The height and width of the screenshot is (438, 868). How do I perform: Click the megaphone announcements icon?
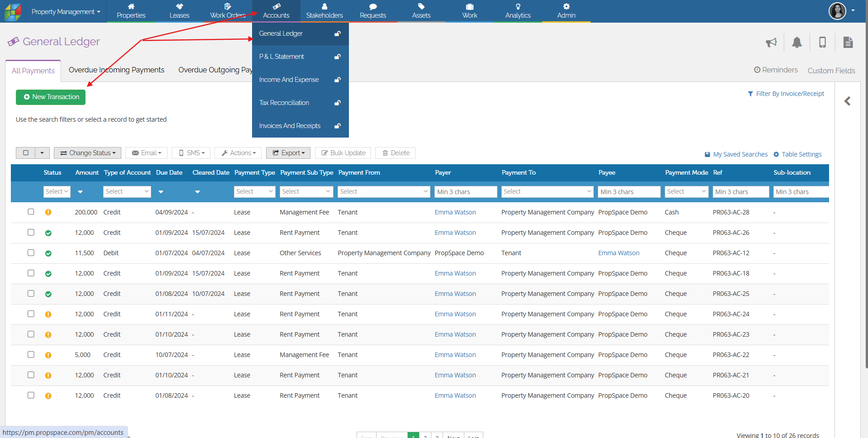(771, 43)
